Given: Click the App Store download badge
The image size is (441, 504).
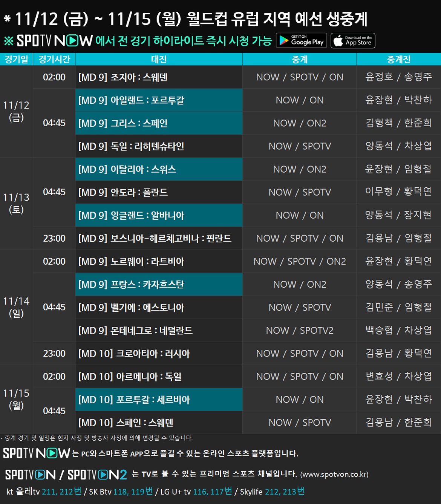Looking at the screenshot, I should point(353,41).
